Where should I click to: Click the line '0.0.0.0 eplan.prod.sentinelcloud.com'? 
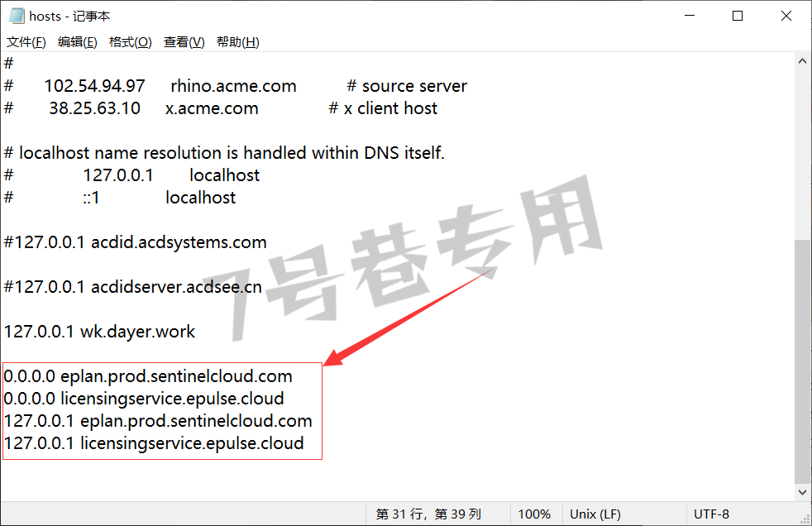pos(148,376)
